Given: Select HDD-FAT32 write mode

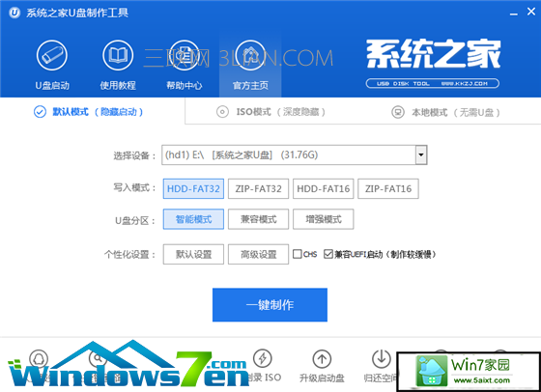Looking at the screenshot, I should pos(193,188).
